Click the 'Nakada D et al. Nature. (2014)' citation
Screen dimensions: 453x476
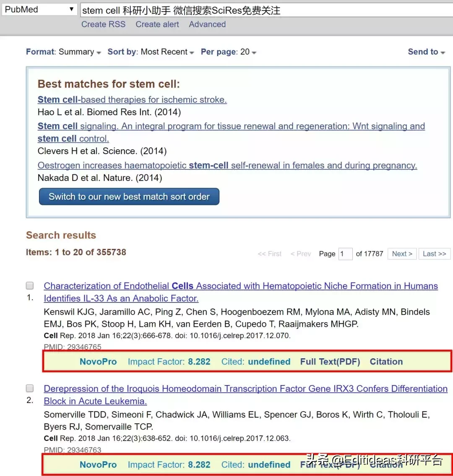pos(100,178)
